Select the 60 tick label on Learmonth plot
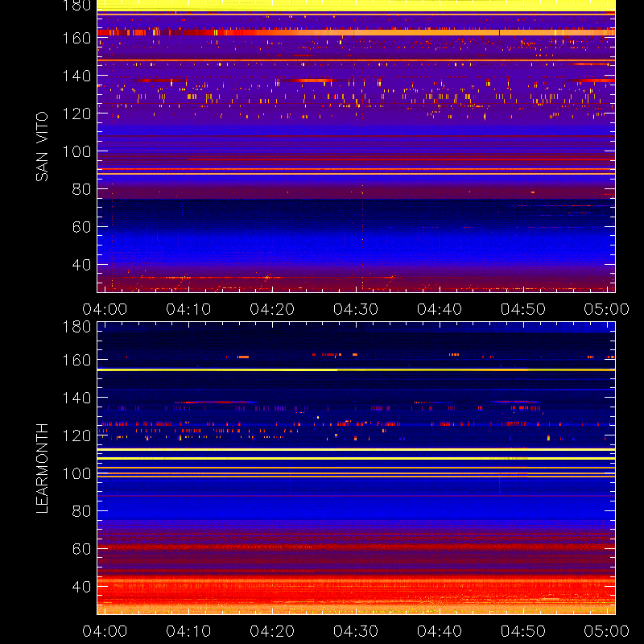Screen dimensions: 644x644 coord(81,549)
